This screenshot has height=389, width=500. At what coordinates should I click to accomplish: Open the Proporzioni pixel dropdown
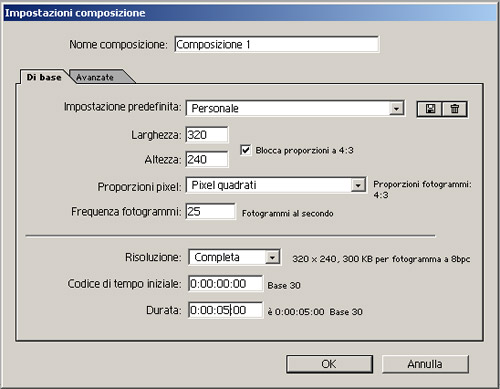point(276,185)
